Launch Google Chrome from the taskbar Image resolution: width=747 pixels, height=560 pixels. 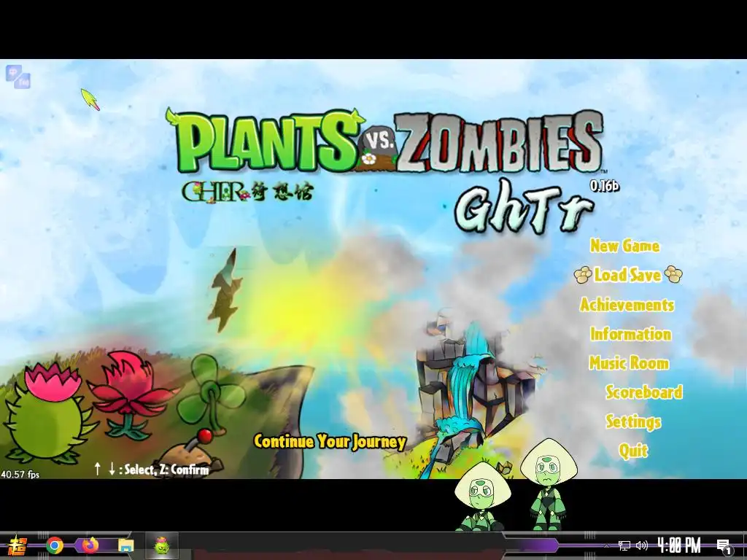(55, 545)
